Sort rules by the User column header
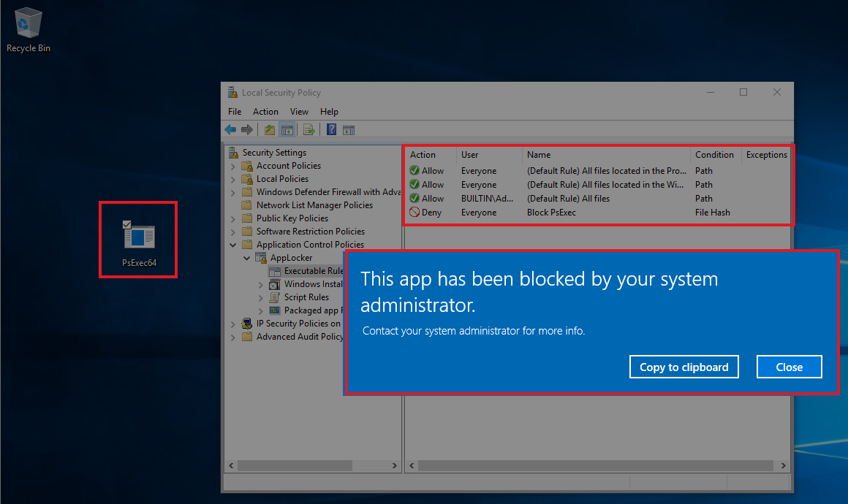This screenshot has height=504, width=848. [x=490, y=155]
